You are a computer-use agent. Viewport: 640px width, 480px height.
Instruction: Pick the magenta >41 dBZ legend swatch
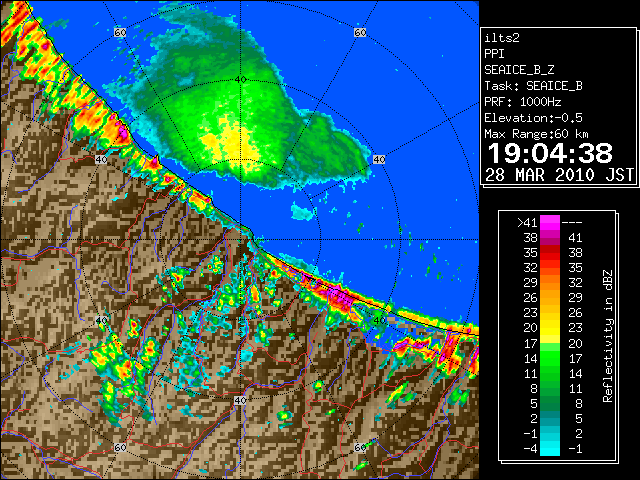[550, 222]
